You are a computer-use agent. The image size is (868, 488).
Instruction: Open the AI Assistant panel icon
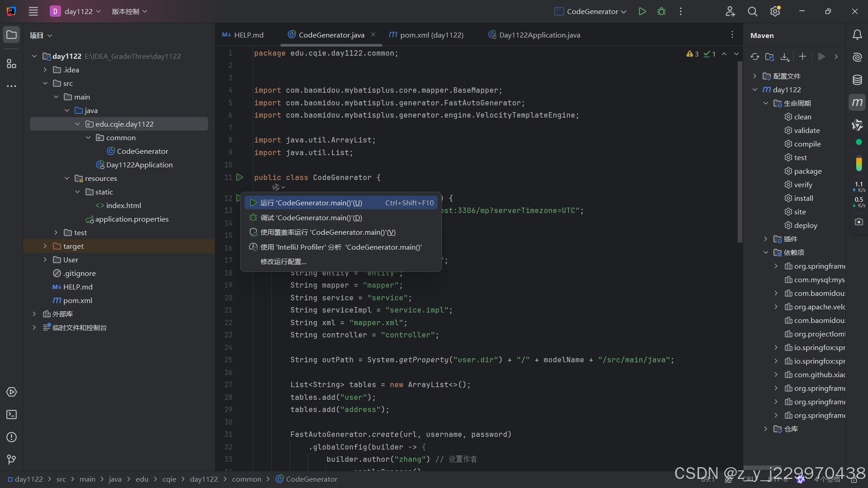pos(857,57)
